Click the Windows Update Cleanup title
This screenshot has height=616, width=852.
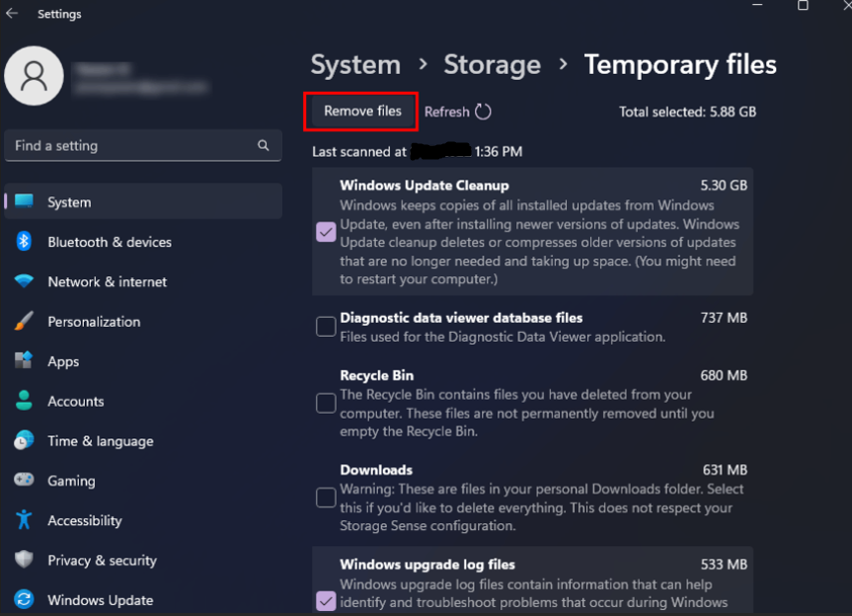(x=425, y=186)
